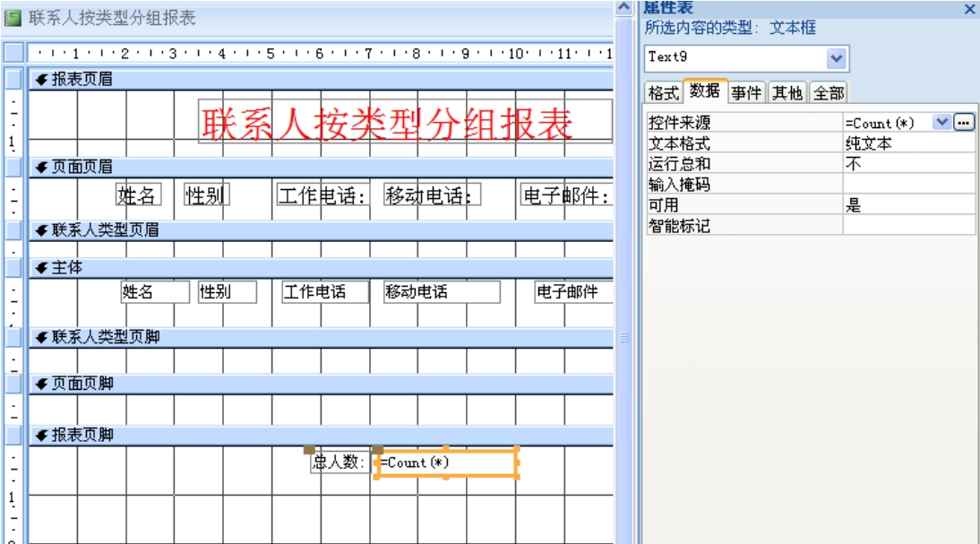Select the 总人数 label in report footer

[x=339, y=462]
